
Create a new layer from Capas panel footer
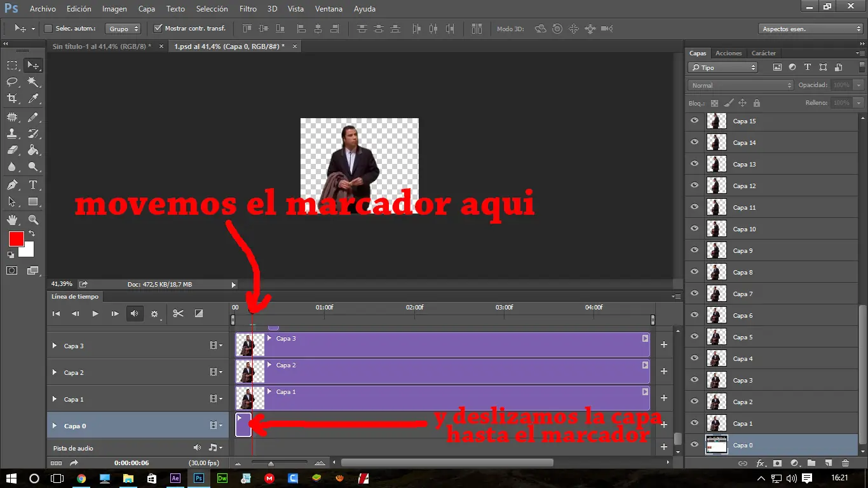[x=828, y=463]
